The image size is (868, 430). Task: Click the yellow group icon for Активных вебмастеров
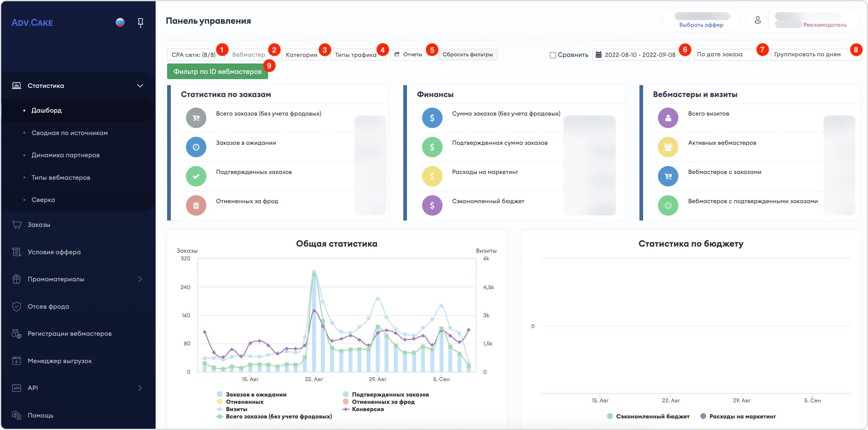pos(668,147)
